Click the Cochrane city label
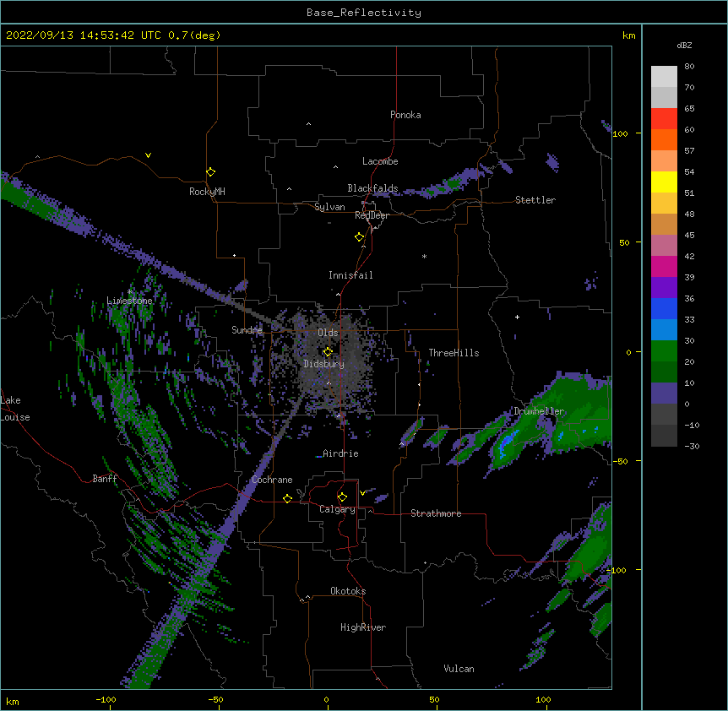Viewport: 728px width, 711px height. coord(272,480)
